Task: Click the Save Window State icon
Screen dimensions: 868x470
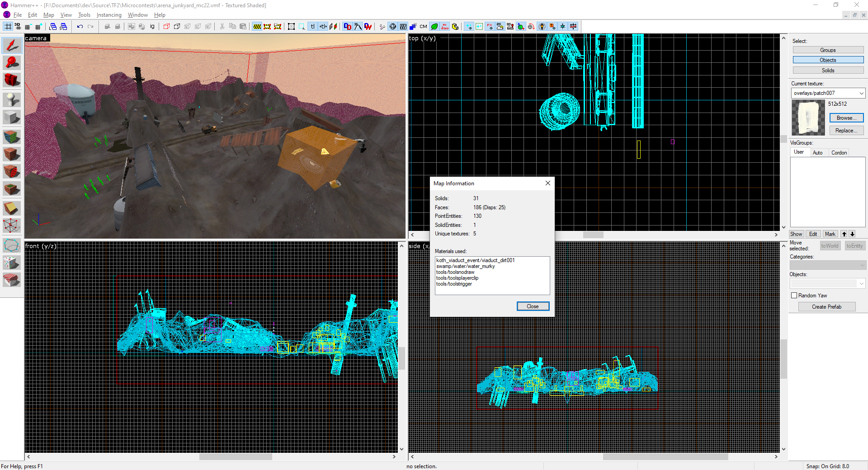Action: (63, 27)
